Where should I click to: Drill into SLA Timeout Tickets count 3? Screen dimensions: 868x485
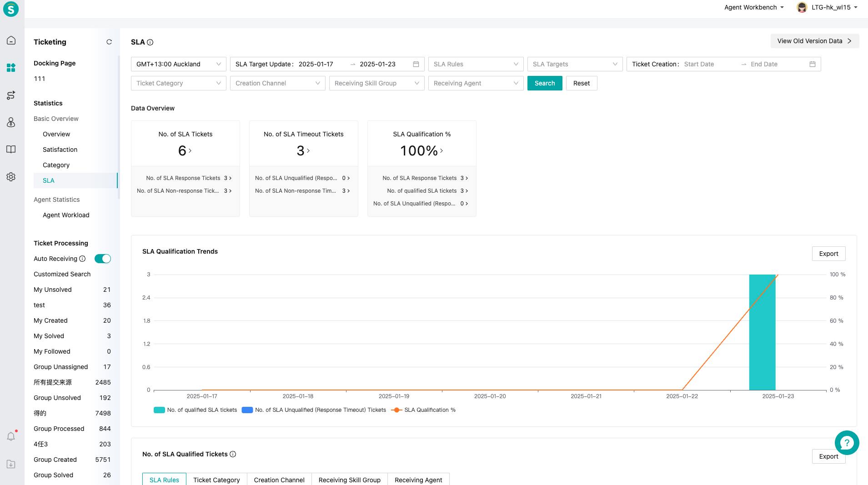[303, 150]
